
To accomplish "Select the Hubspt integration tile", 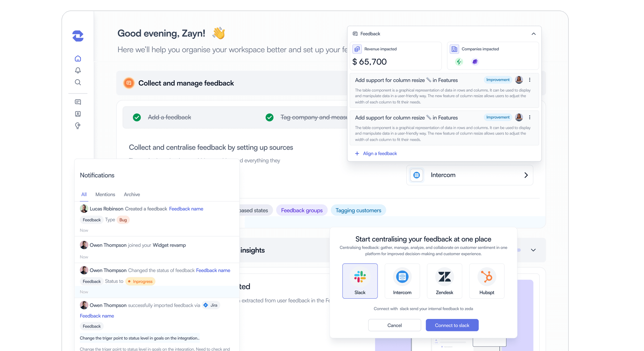I will [487, 281].
